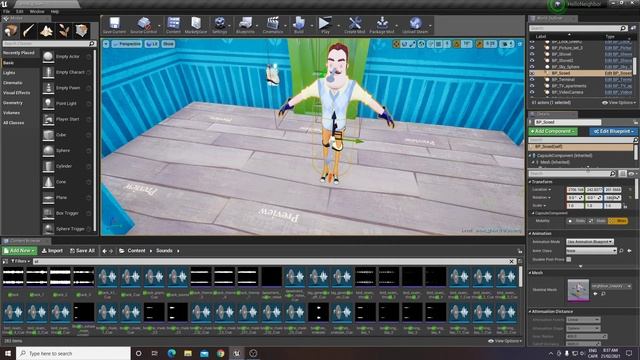This screenshot has width=640, height=360.
Task: Open the Animation Mode dropdown
Action: point(590,242)
